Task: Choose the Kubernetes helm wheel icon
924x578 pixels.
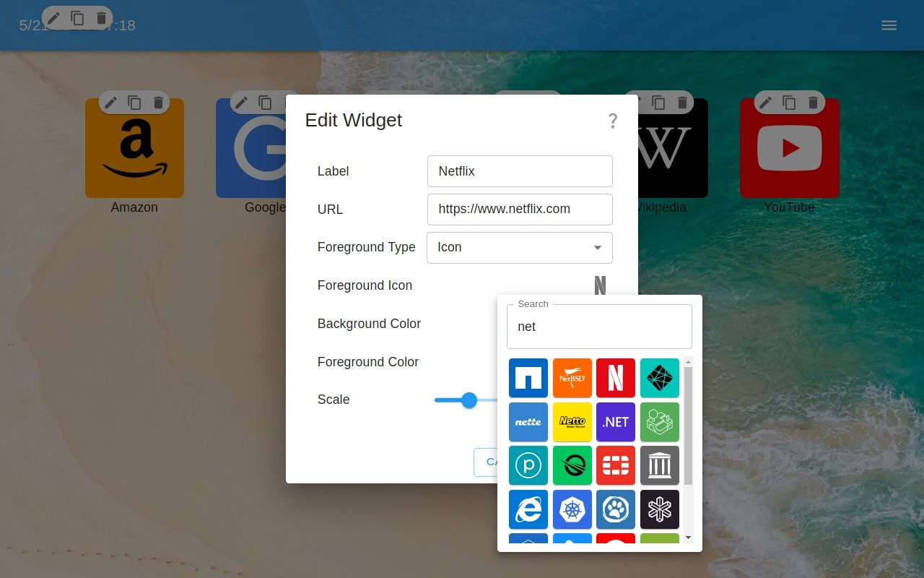Action: [572, 509]
